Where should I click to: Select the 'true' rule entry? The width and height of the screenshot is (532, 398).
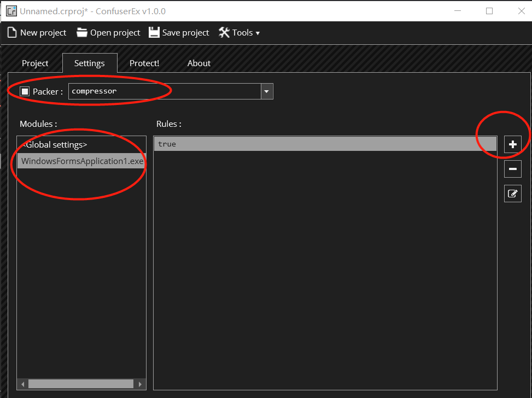(325, 144)
